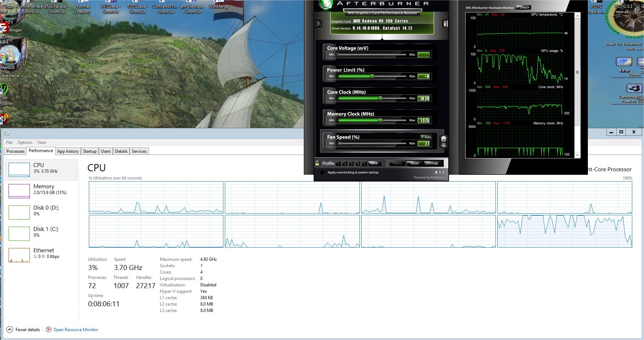The height and width of the screenshot is (340, 644).
Task: Switch to the Processes tab
Action: pyautogui.click(x=16, y=151)
